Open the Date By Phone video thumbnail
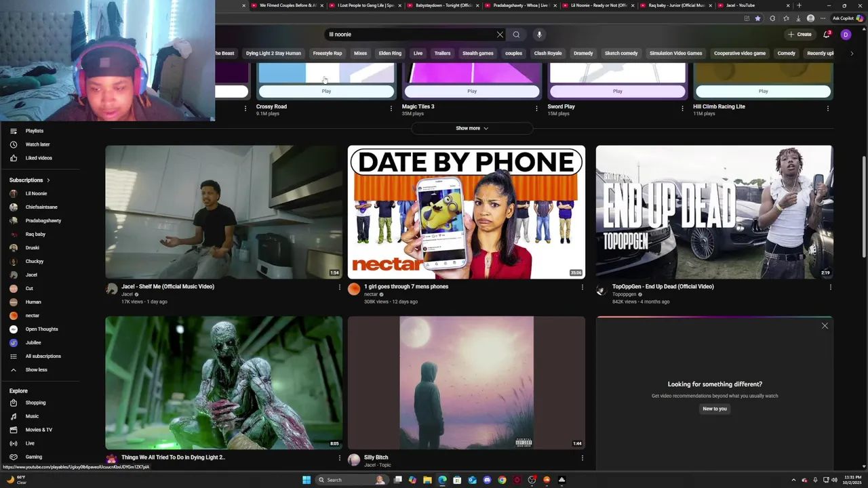The width and height of the screenshot is (868, 488). pyautogui.click(x=467, y=212)
